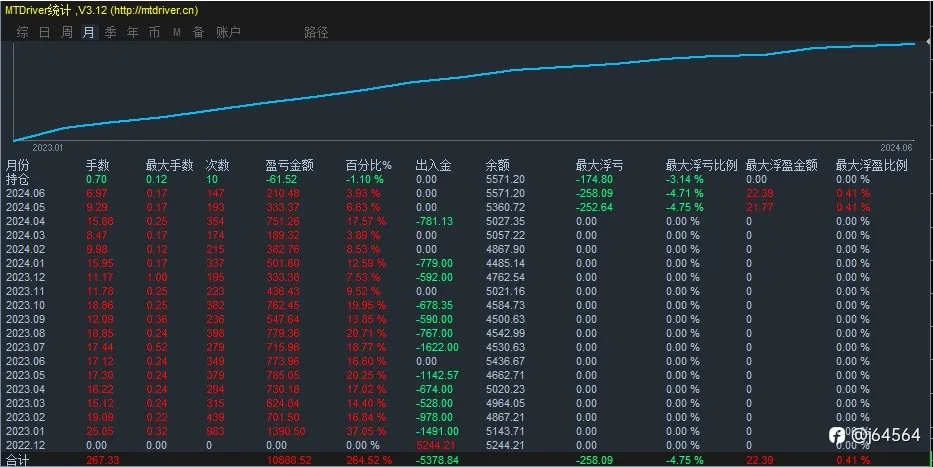933x467 pixels.
Task: Click the 37.05 % percentage cell
Action: click(366, 431)
